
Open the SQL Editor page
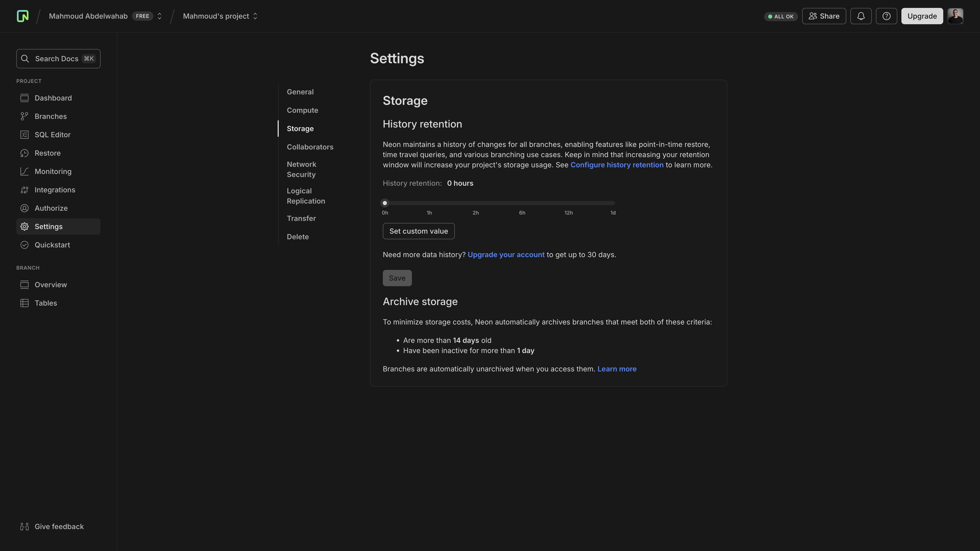tap(52, 135)
